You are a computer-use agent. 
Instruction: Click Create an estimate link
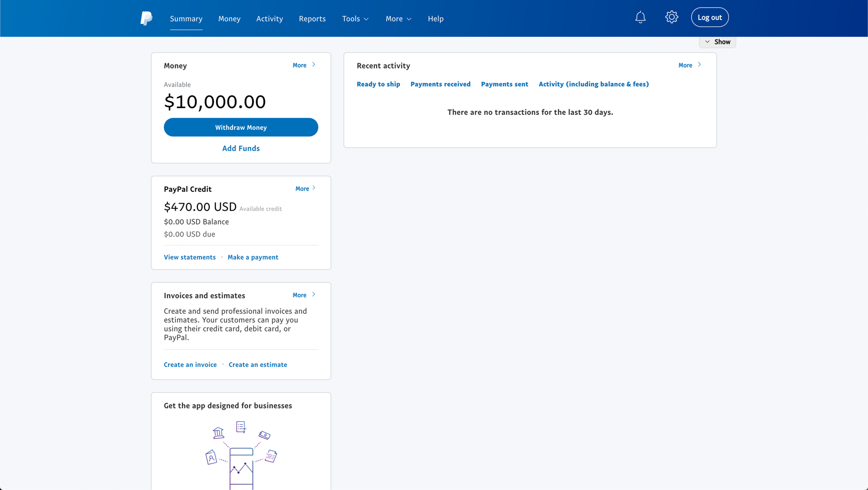(x=258, y=364)
